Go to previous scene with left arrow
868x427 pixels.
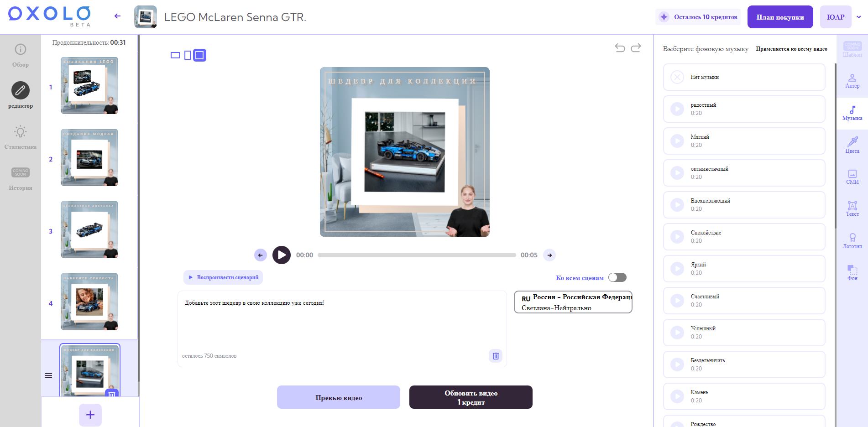[261, 255]
